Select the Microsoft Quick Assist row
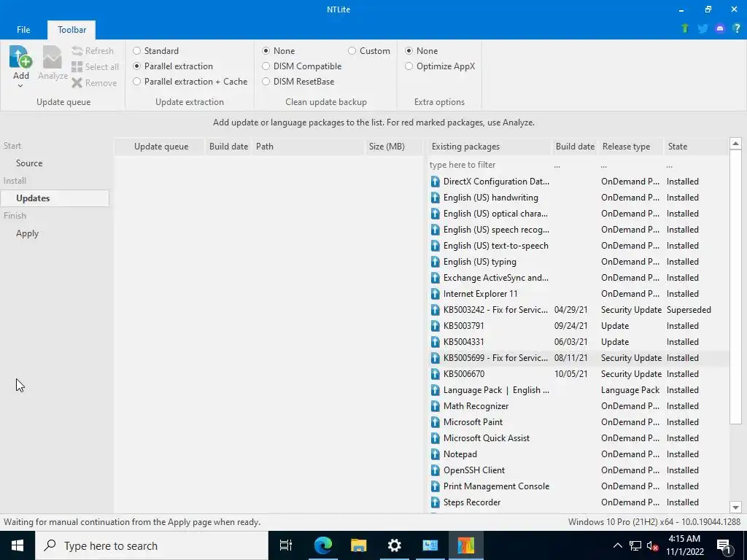 [x=578, y=438]
